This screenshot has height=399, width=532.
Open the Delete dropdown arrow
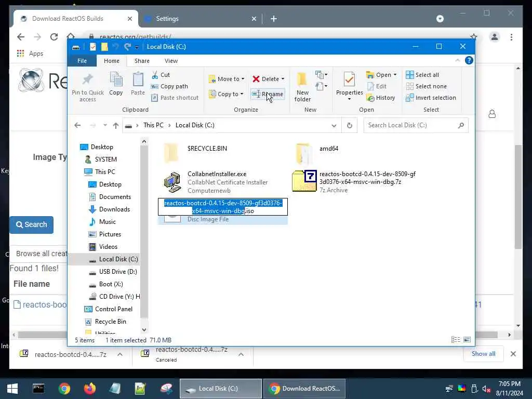pyautogui.click(x=283, y=79)
